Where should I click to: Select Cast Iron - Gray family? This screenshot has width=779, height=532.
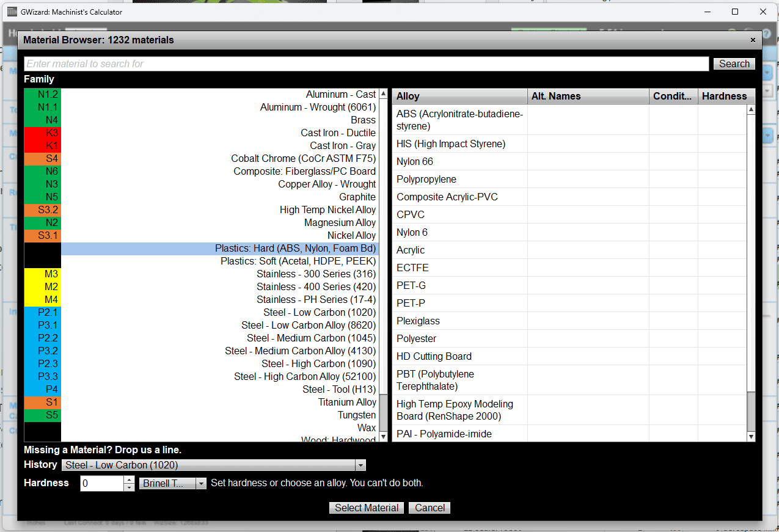pos(202,146)
